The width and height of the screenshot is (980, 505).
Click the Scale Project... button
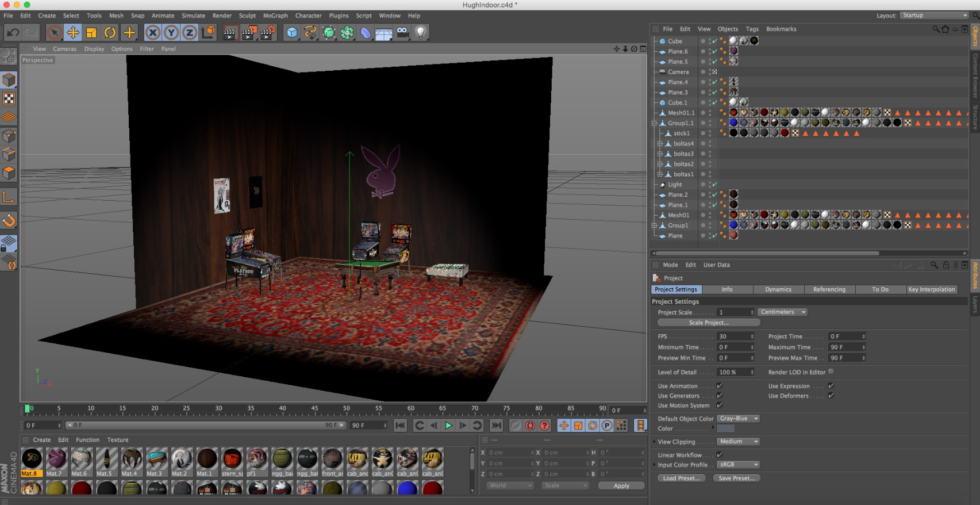pos(709,323)
